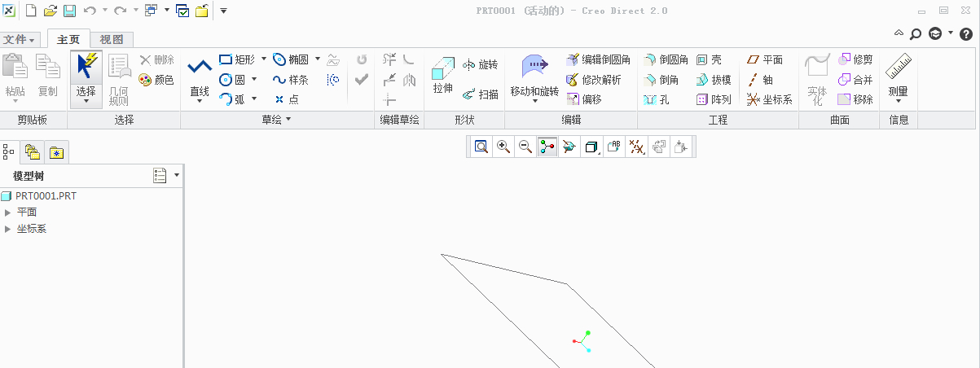Click the 偏移 (Offset) tool
Image resolution: width=980 pixels, height=368 pixels.
584,99
